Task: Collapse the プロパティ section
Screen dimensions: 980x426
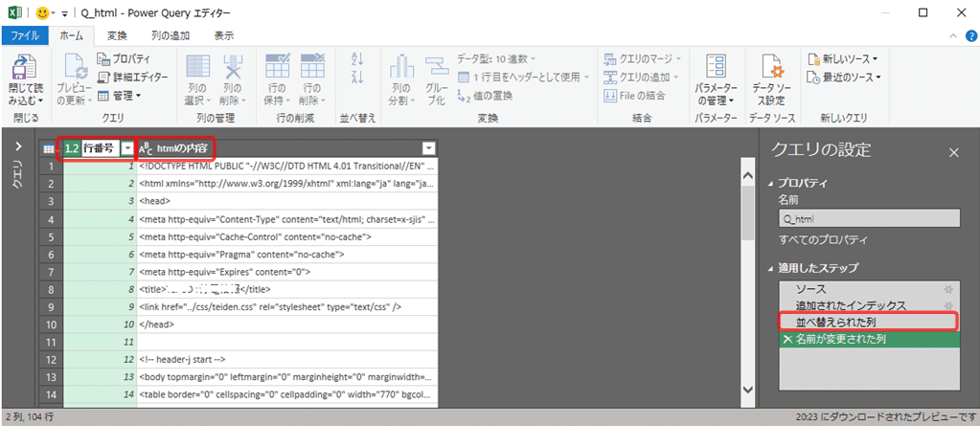Action: pos(770,184)
